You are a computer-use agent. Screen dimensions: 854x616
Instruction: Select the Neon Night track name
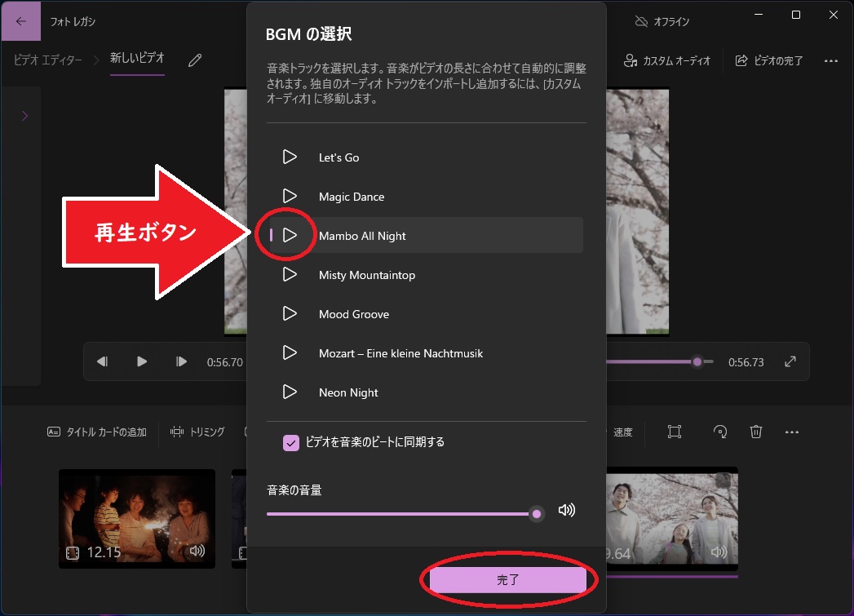click(348, 392)
